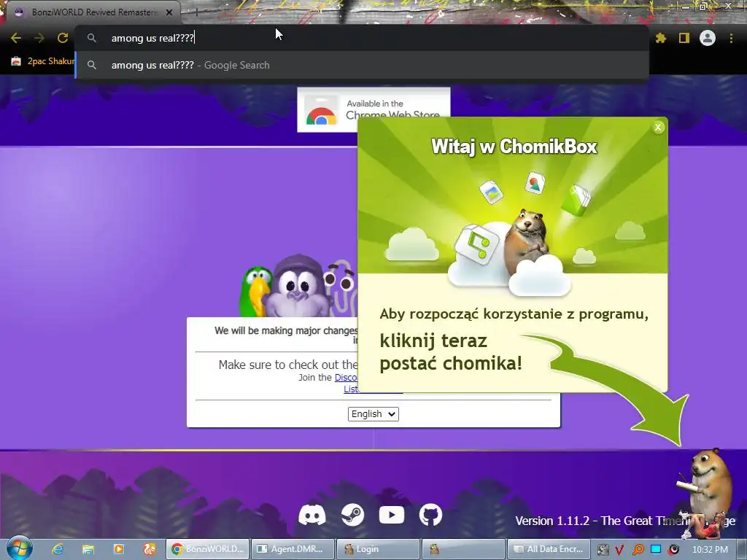Viewport: 747px width, 560px height.
Task: Launch Internet Explorer from the taskbar
Action: click(x=58, y=549)
